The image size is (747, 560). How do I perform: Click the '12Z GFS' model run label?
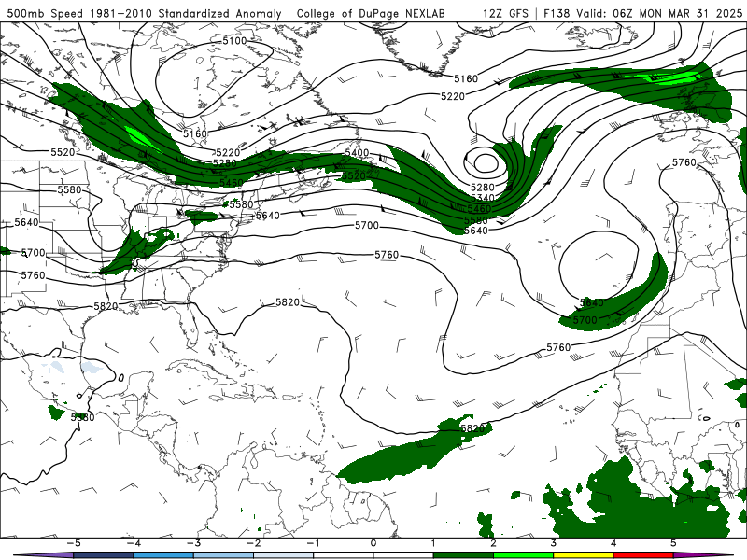coord(505,13)
